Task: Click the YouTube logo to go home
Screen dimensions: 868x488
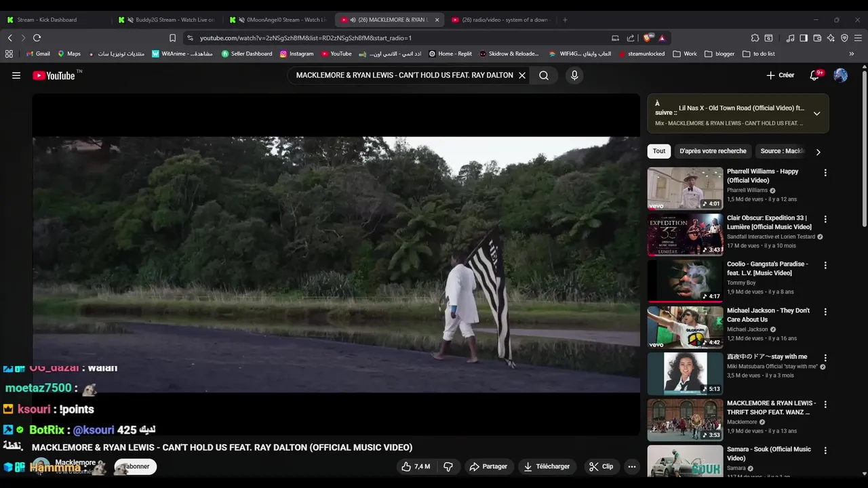Action: click(x=54, y=75)
